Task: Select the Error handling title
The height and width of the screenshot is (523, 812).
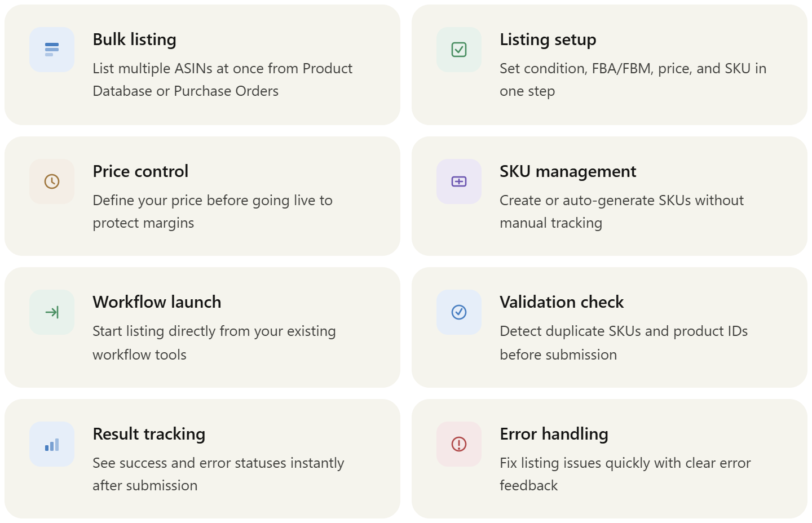Action: (554, 434)
